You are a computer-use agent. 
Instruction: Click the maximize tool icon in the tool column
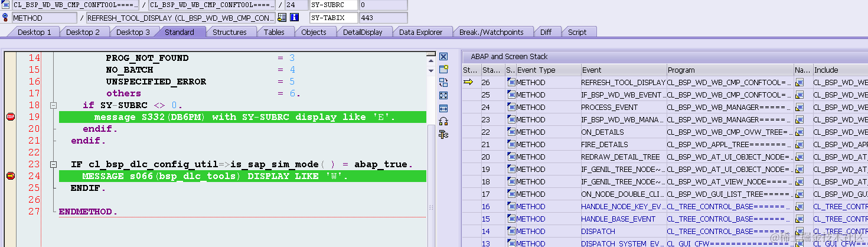(443, 95)
